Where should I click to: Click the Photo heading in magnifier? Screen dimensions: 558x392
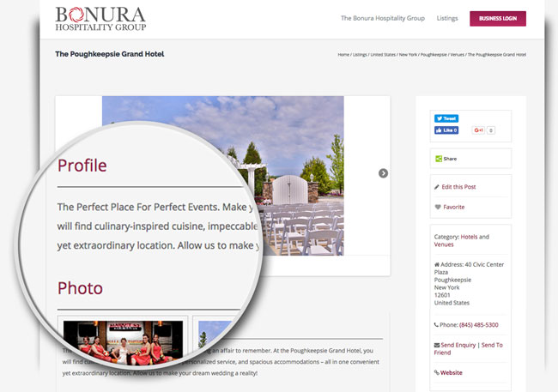click(80, 288)
